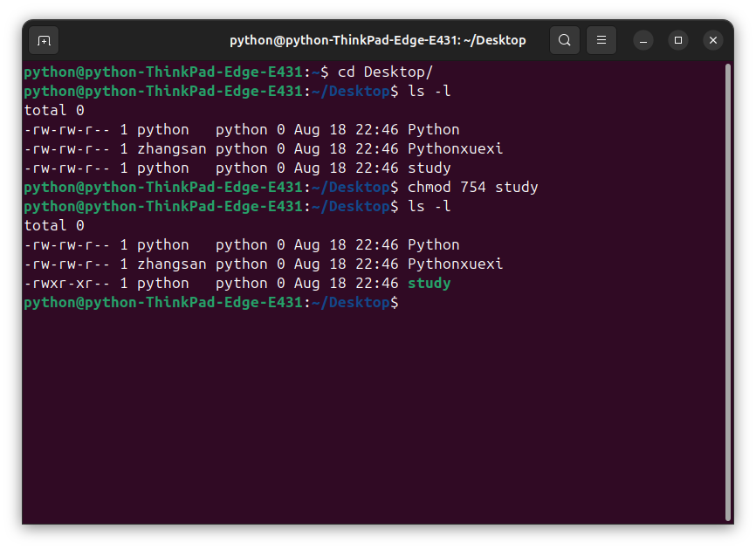Click the green 'study' filename
The height and width of the screenshot is (549, 756).
coord(430,284)
